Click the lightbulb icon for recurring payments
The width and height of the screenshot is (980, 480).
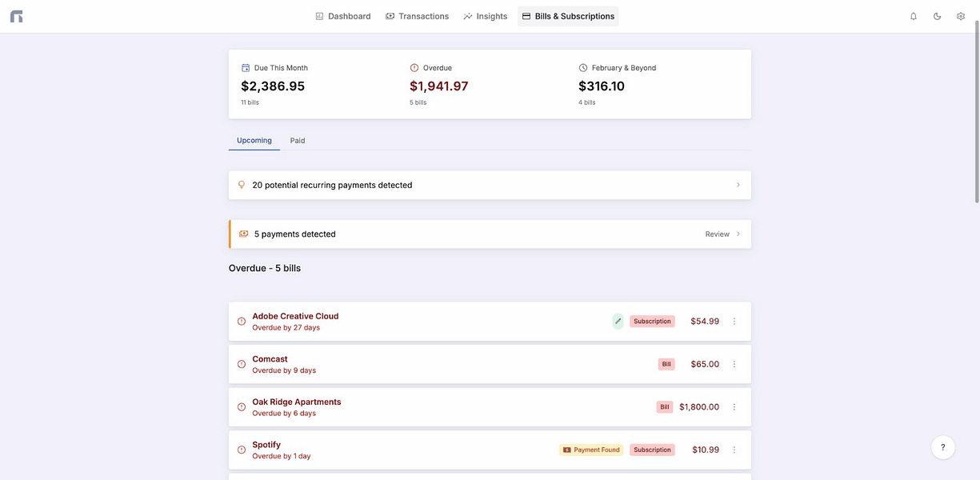coord(242,185)
